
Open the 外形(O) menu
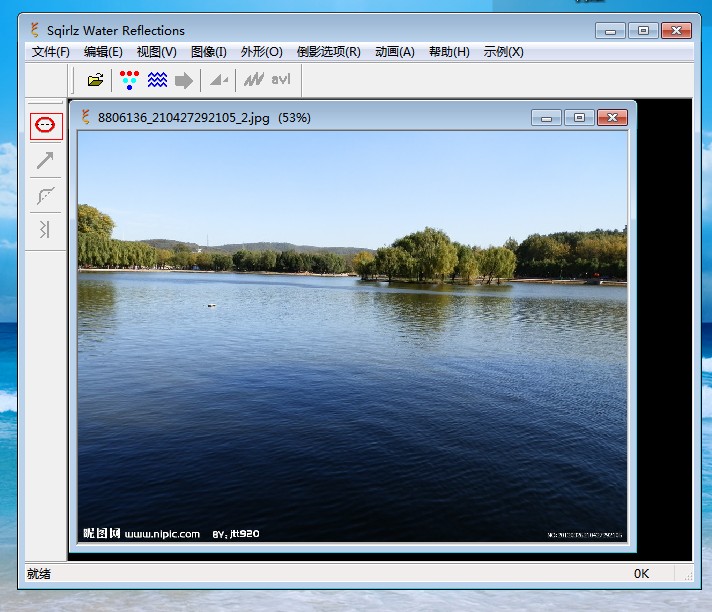point(261,52)
